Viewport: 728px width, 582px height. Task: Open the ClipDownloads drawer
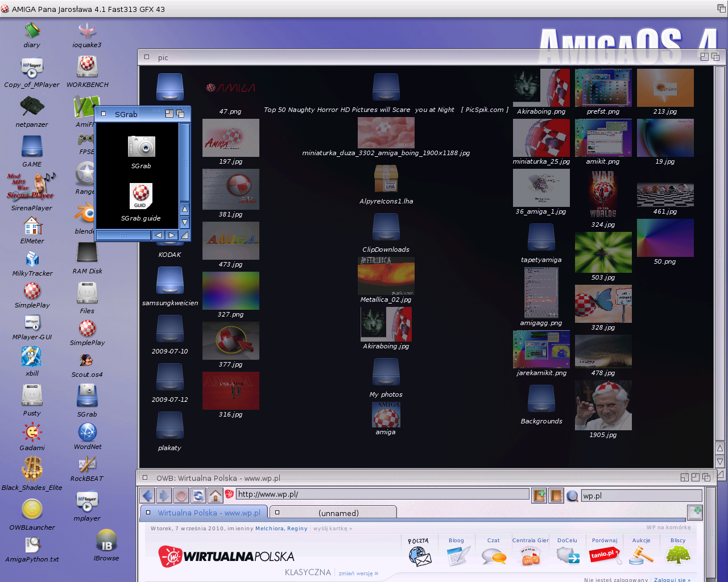(x=386, y=227)
